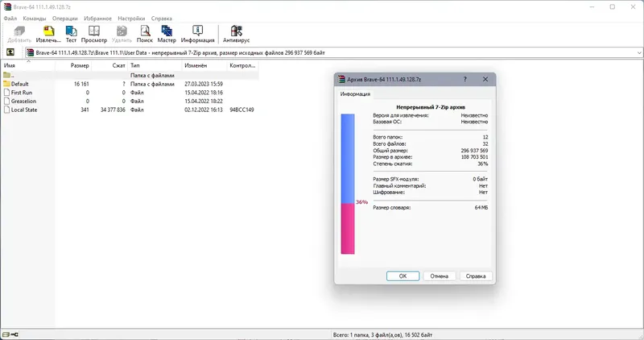This screenshot has width=644, height=340.
Task: Click the Непрерывный 7-Zip архив heading
Action: coord(431,107)
